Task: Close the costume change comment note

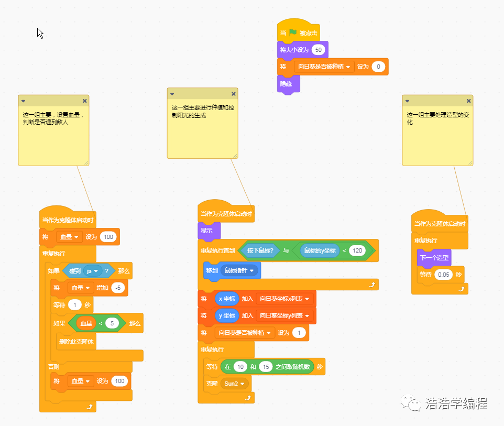Action: click(469, 101)
